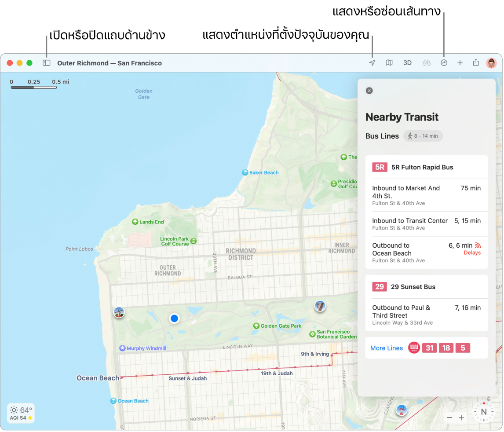Click the plus add button in toolbar
504x432 pixels.
(x=460, y=63)
